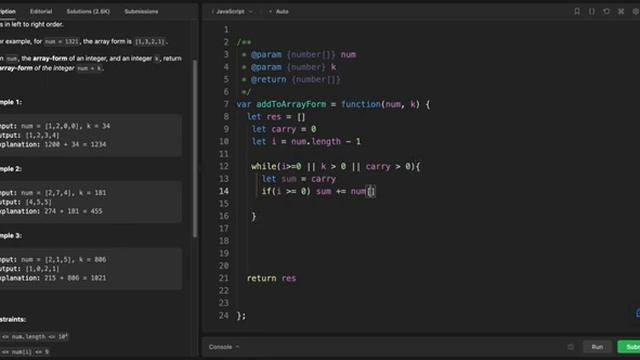Click example input 'k = 806' line
Screen dimensions: 640x360
(x=53, y=260)
